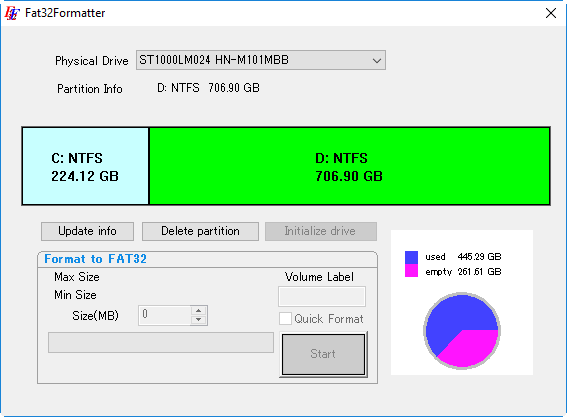Click the Volume Label text field

click(322, 297)
